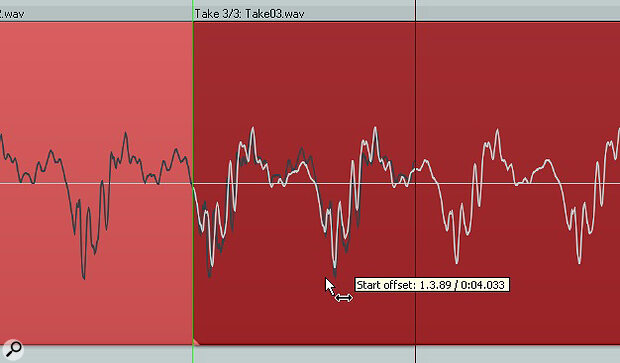The image size is (620, 363).
Task: Click the first white waveform peak after the green cursor
Action: (253, 129)
